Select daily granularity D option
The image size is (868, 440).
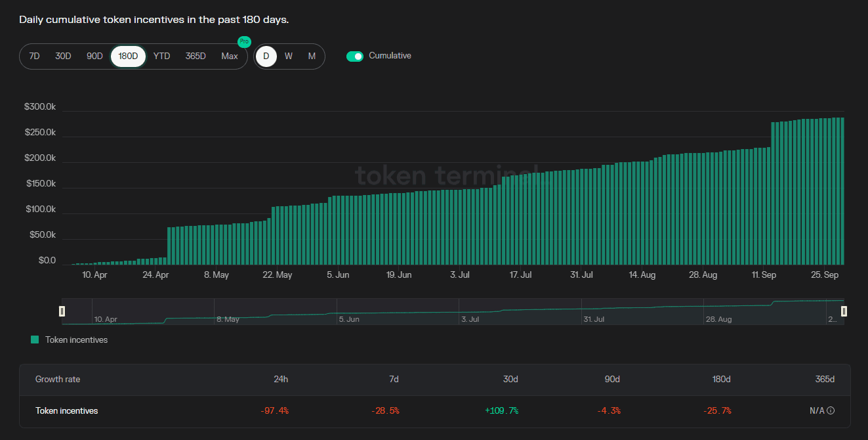pos(266,56)
